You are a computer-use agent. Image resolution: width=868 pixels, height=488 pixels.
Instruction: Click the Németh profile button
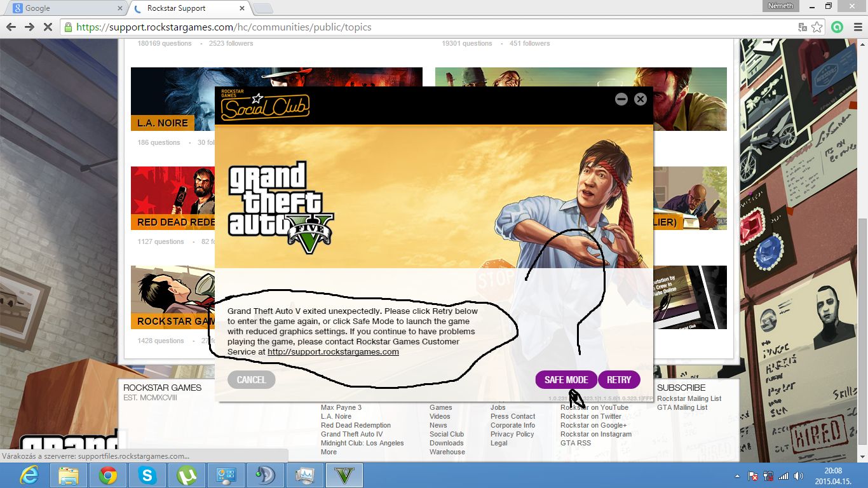(x=780, y=6)
